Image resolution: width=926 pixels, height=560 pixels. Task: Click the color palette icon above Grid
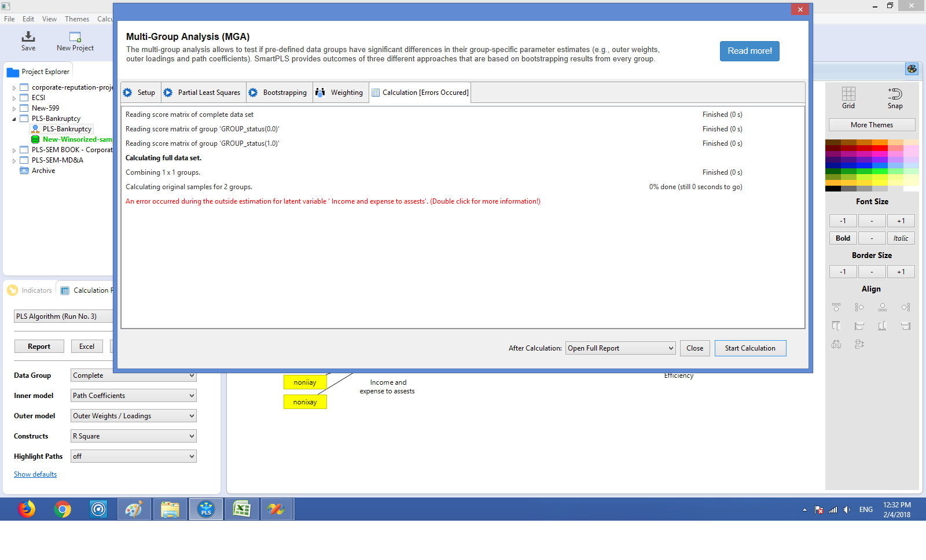point(912,69)
